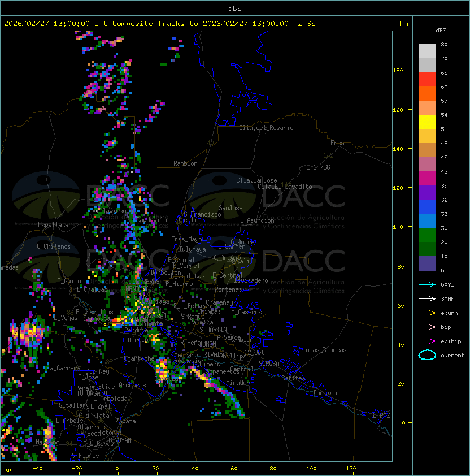Click the 'E_Chical' map label

(x=181, y=260)
